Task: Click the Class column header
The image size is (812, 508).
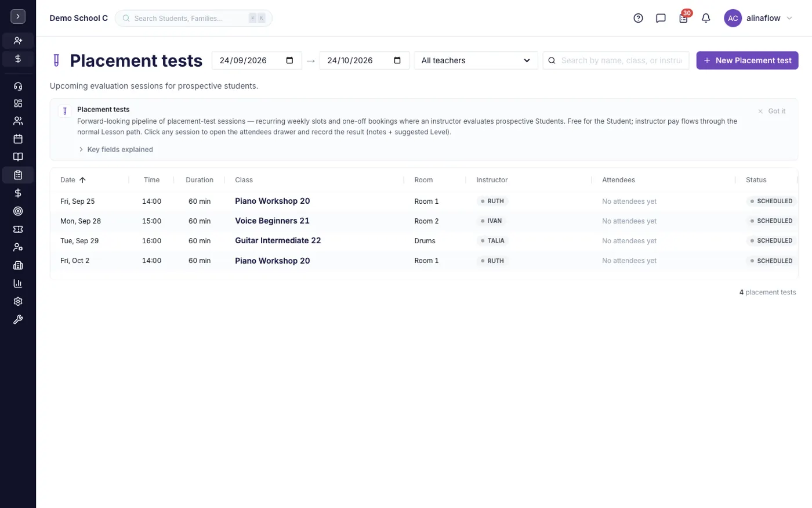Action: pyautogui.click(x=244, y=180)
